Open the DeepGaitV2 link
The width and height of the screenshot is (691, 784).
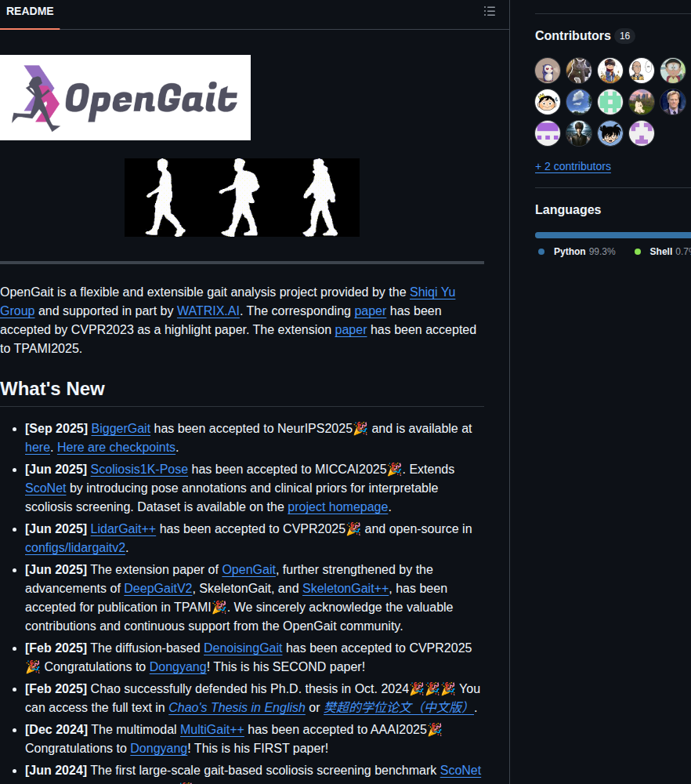pos(158,589)
